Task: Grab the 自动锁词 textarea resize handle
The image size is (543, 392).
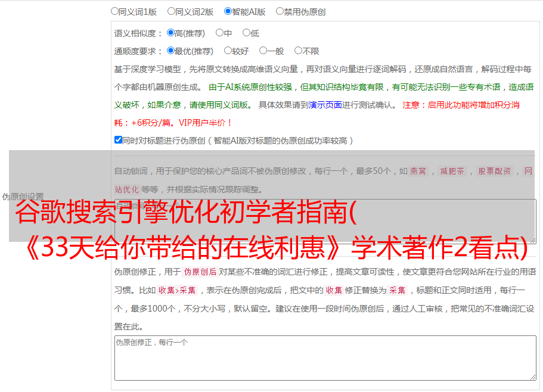Action: [x=533, y=240]
